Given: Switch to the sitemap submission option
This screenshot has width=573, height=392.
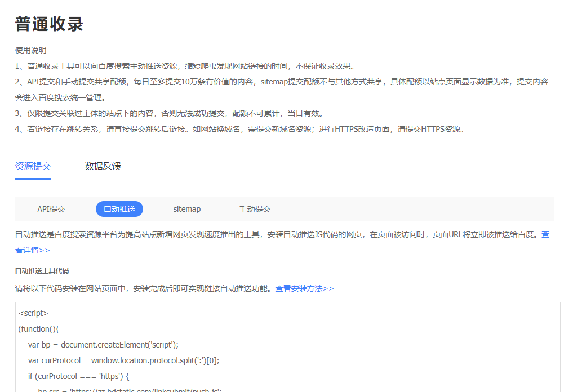Looking at the screenshot, I should tap(186, 209).
